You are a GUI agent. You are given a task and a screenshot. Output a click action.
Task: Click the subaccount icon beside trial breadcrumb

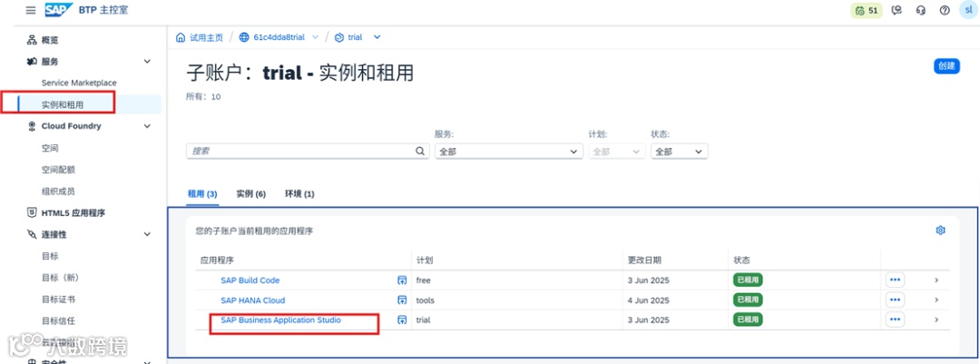(x=339, y=37)
